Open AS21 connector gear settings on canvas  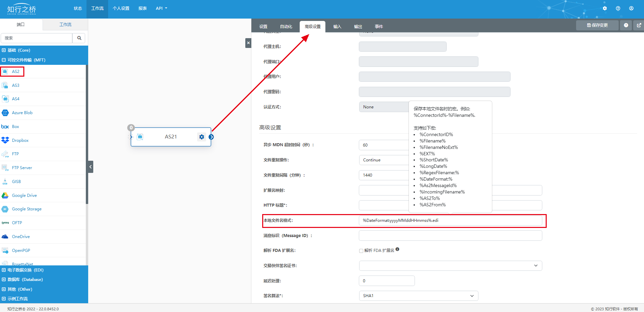(x=202, y=137)
